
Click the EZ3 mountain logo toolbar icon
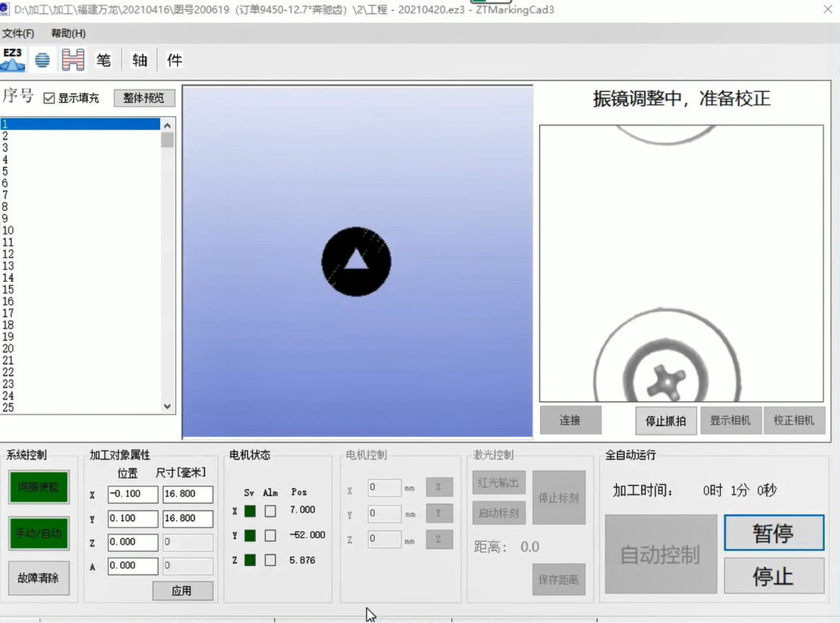(12, 59)
